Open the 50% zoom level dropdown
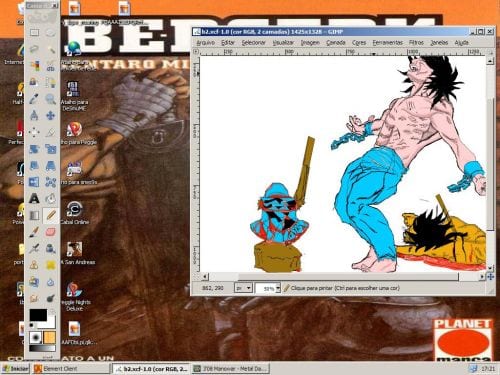Image resolution: width=500 pixels, height=375 pixels. (268, 288)
